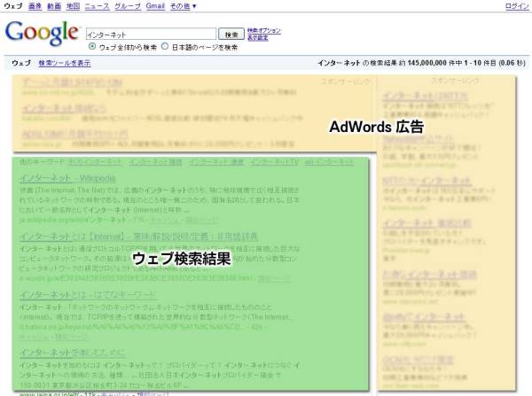
Task: Click the Google logo
Action: pyautogui.click(x=42, y=33)
